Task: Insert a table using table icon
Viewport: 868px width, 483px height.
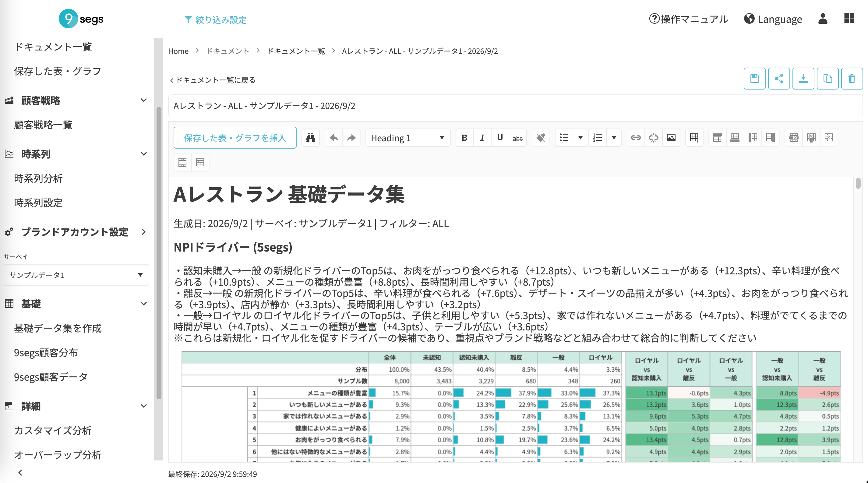Action: pyautogui.click(x=694, y=138)
